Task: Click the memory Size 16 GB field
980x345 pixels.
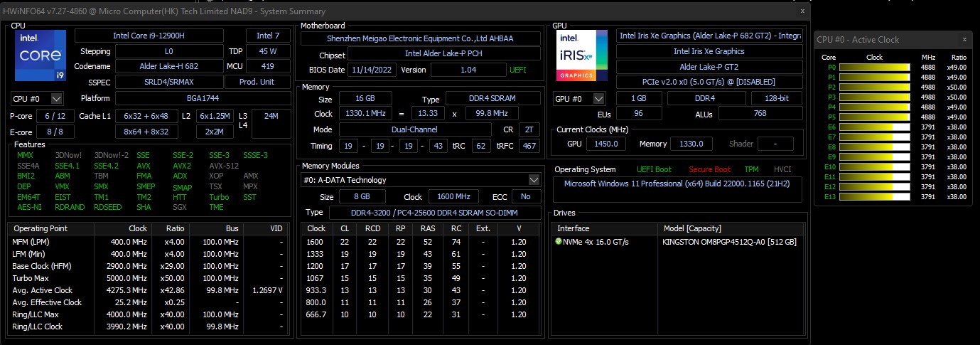Action: pyautogui.click(x=365, y=99)
